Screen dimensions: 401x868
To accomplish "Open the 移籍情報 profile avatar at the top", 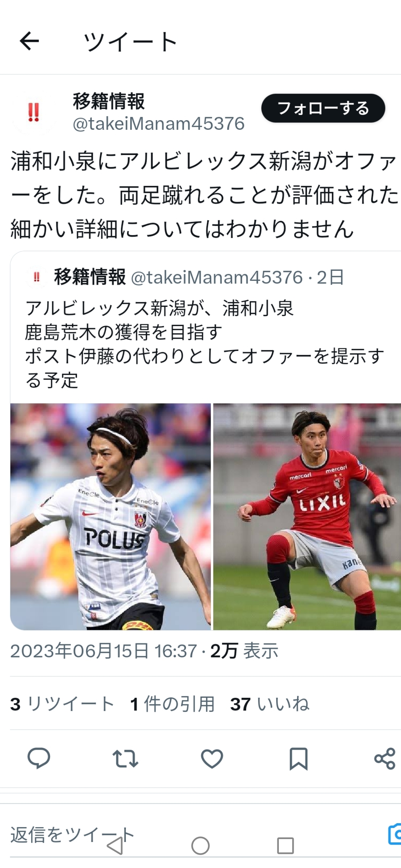I will 33,112.
